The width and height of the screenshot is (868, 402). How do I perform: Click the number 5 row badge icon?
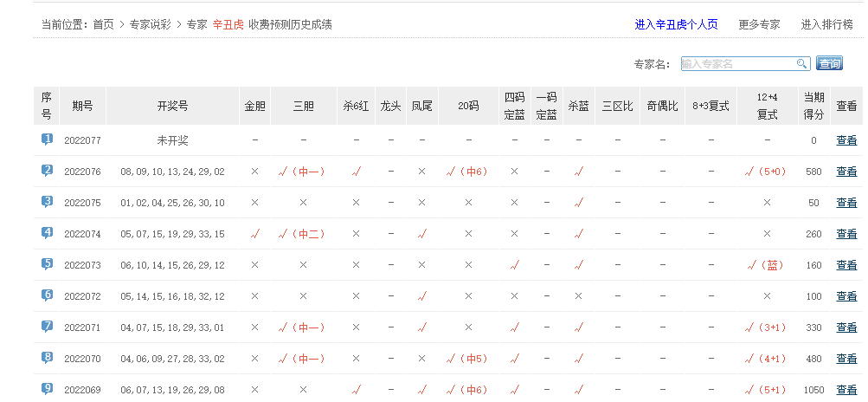[x=47, y=264]
